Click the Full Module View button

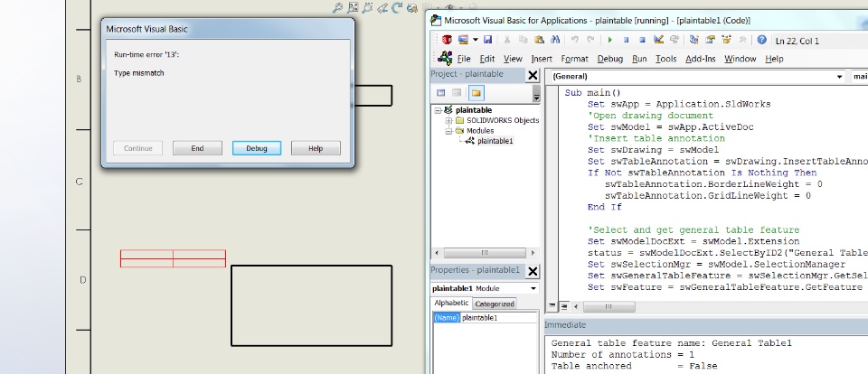point(563,306)
